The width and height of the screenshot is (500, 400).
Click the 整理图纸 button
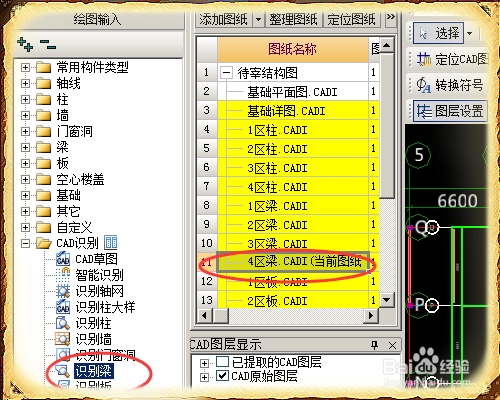pos(293,20)
